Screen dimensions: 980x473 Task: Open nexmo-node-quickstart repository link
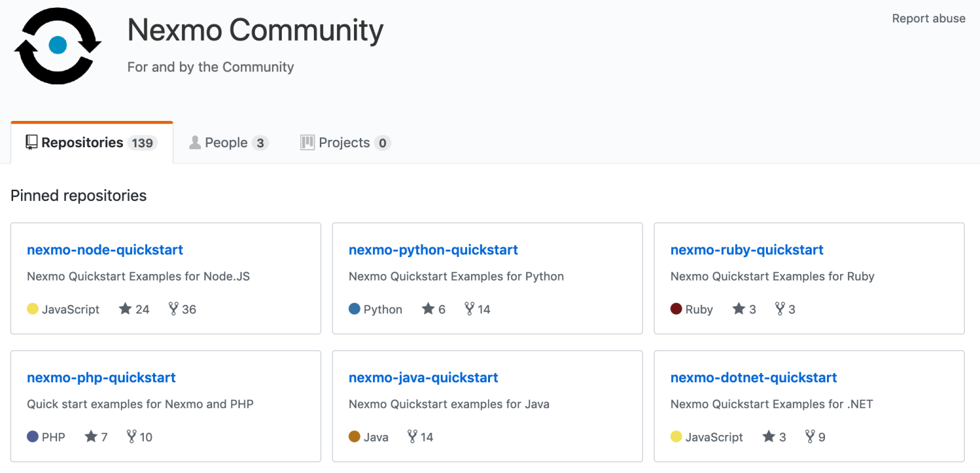click(105, 250)
